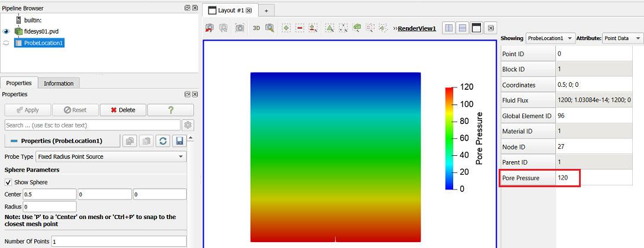This screenshot has width=644, height=248.
Task: Click the save properties as default icon
Action: coord(180,141)
